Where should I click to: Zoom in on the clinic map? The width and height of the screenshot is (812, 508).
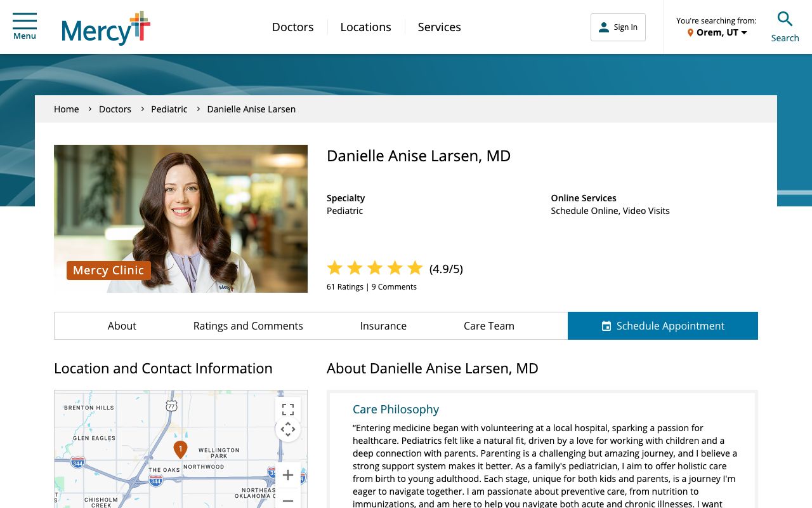pyautogui.click(x=288, y=474)
